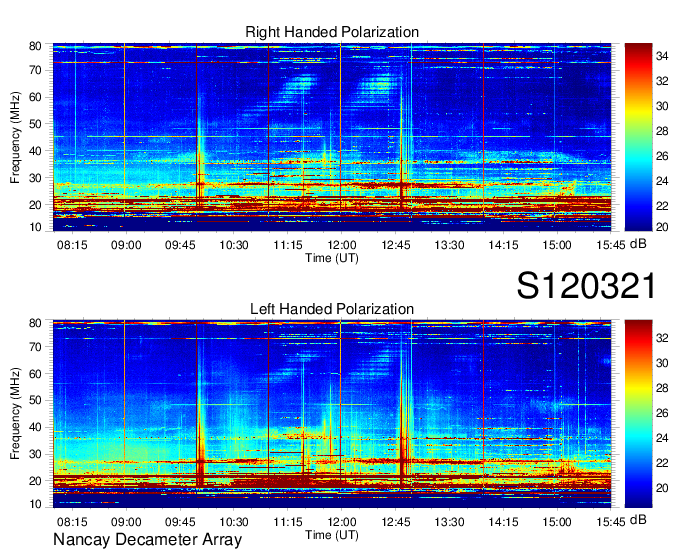
Task: Click 12:00 time tick under Right Handed plot
Action: coord(341,245)
